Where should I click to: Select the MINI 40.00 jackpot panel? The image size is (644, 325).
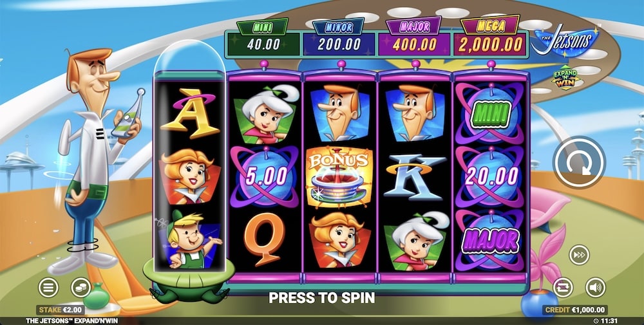point(263,38)
